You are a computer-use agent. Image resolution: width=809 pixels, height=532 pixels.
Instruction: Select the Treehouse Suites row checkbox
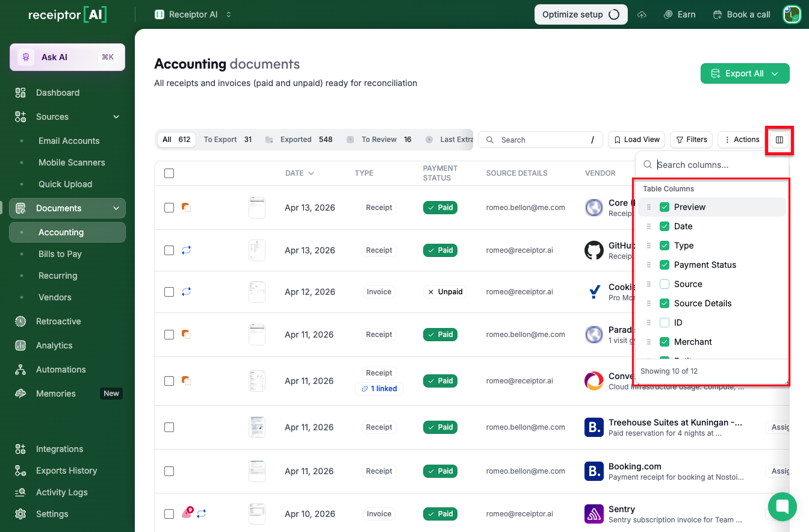169,427
